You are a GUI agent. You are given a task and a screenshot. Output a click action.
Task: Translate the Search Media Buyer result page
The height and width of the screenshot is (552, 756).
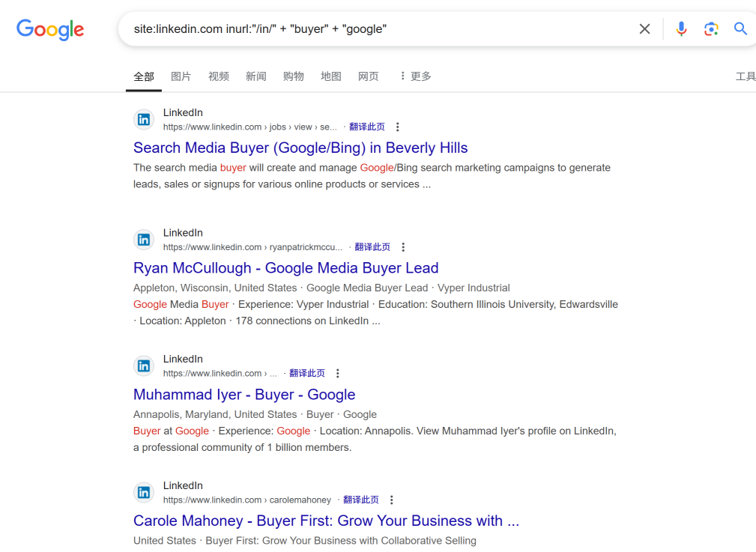(x=367, y=127)
